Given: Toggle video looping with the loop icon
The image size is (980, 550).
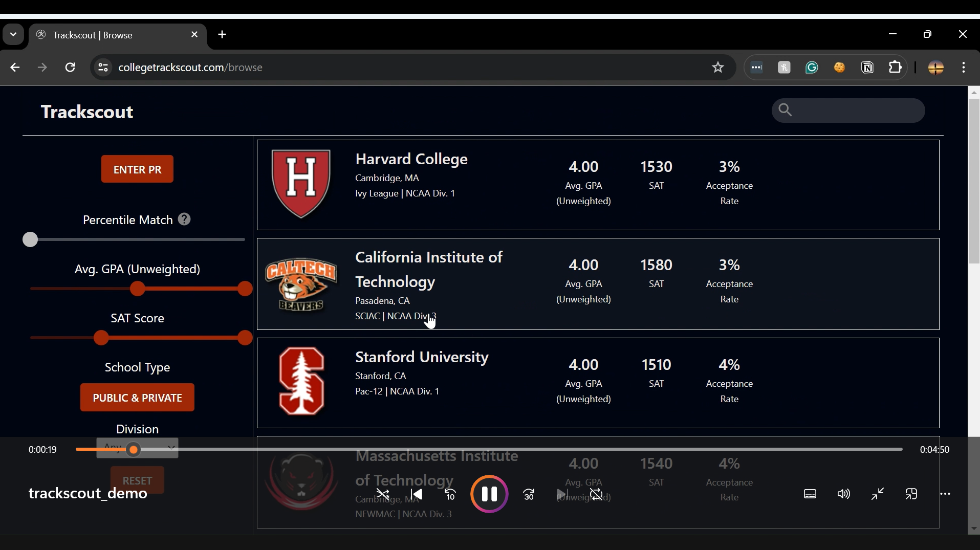Looking at the screenshot, I should pyautogui.click(x=597, y=495).
